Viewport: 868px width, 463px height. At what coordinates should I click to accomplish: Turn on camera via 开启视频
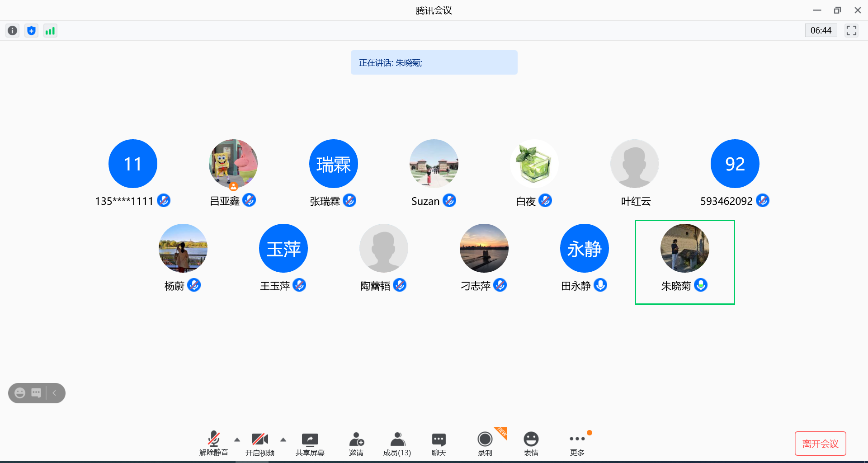tap(260, 444)
